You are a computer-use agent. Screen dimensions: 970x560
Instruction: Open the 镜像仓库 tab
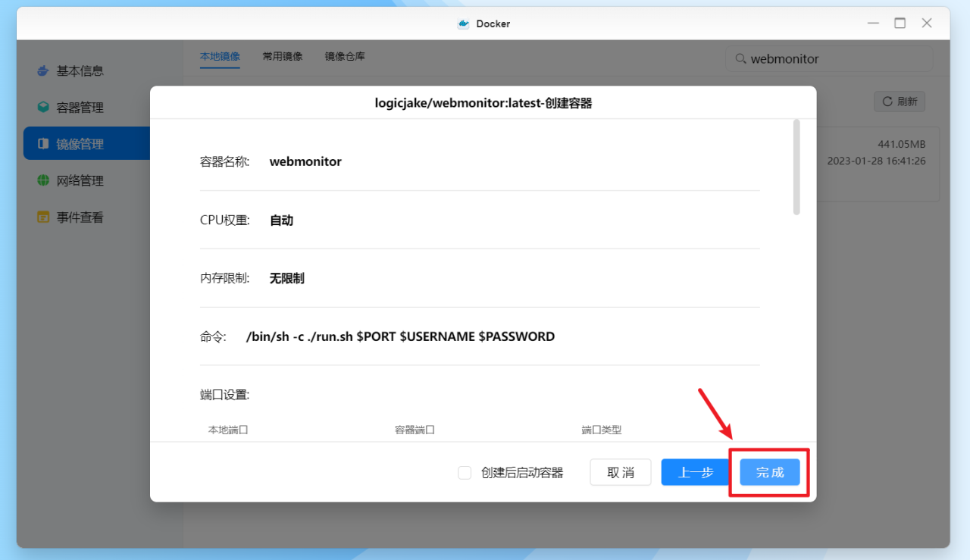[x=345, y=55]
